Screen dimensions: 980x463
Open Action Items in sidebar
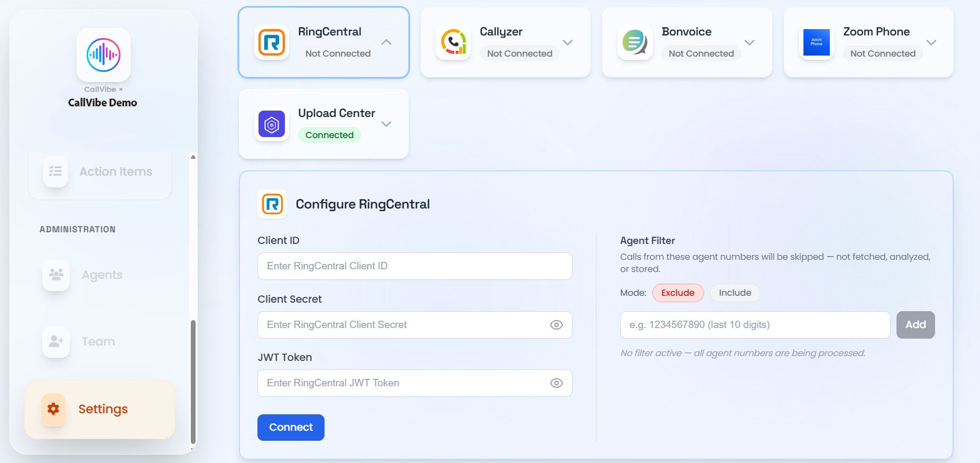point(100,171)
